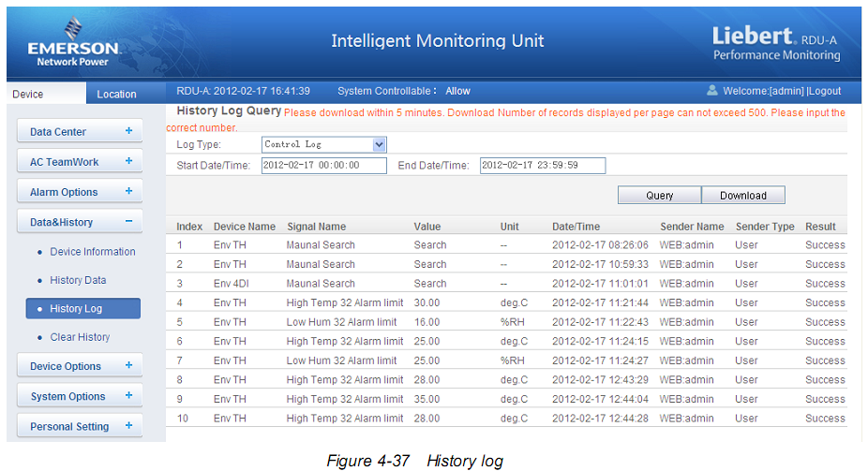The image size is (868, 471).
Task: Select Clear History in sidebar
Action: tap(80, 337)
